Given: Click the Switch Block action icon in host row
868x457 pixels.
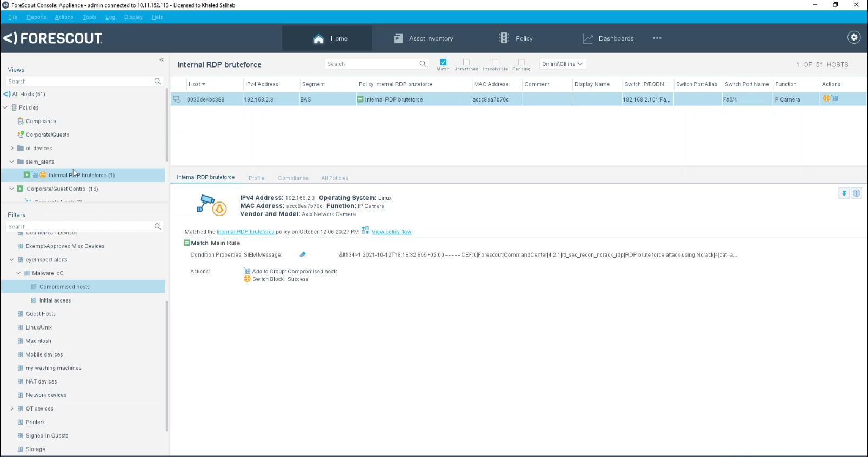Looking at the screenshot, I should coord(826,98).
